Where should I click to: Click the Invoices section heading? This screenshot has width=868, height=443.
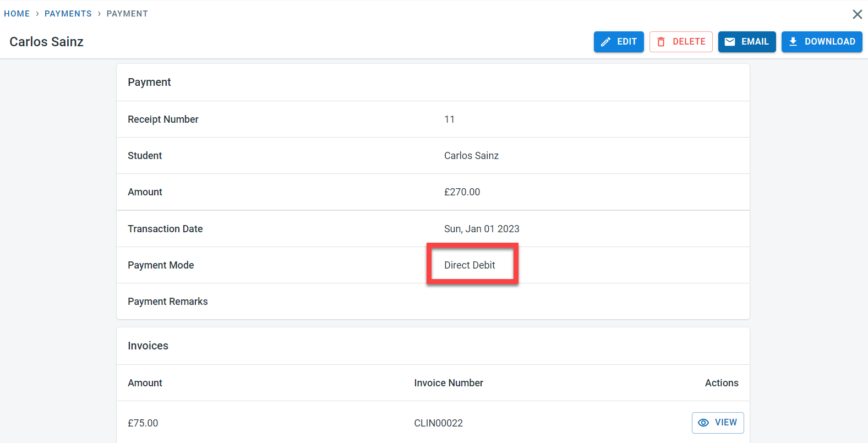click(148, 346)
